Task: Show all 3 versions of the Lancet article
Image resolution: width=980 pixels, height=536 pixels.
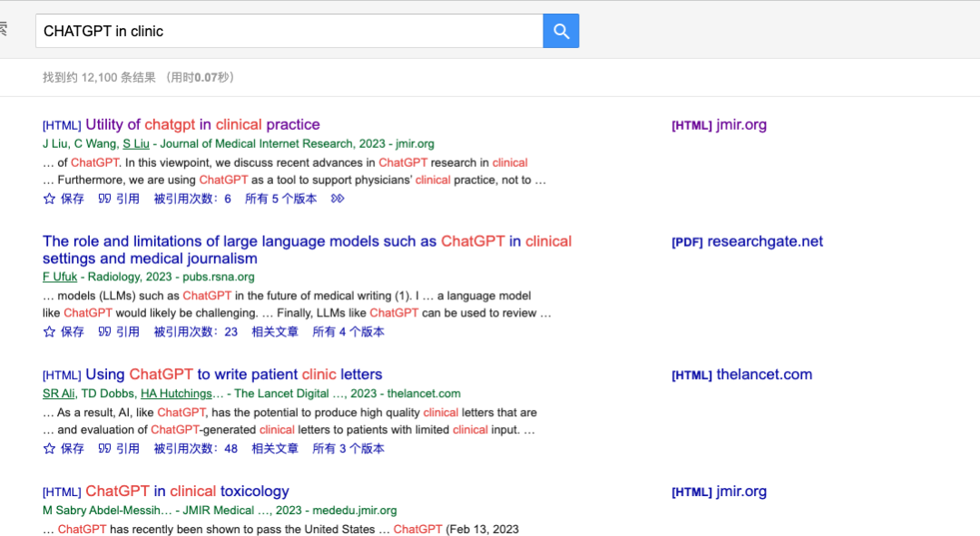Action: point(348,449)
